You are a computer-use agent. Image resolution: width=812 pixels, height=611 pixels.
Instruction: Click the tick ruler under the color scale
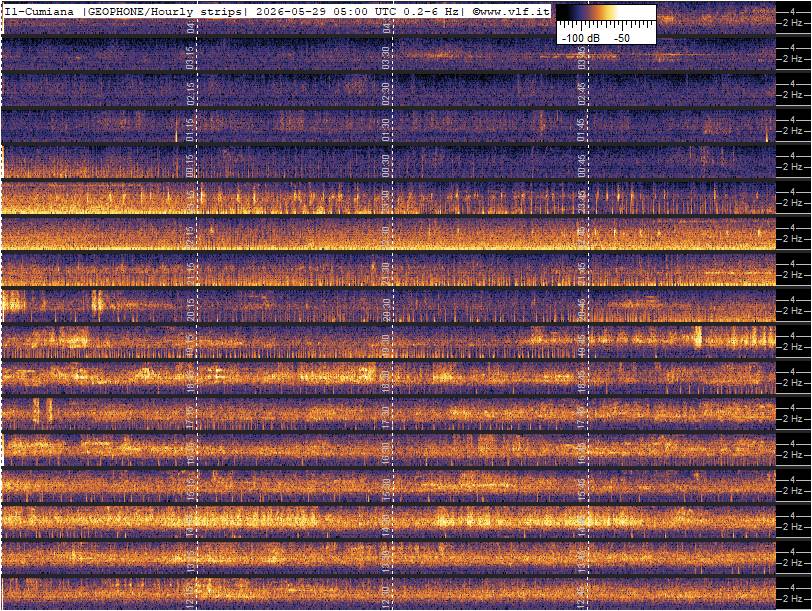pos(606,25)
